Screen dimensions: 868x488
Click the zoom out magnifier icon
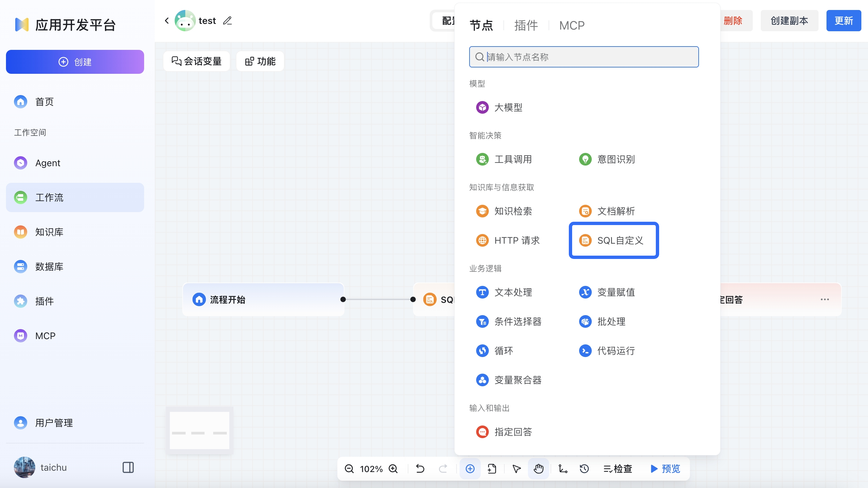349,468
